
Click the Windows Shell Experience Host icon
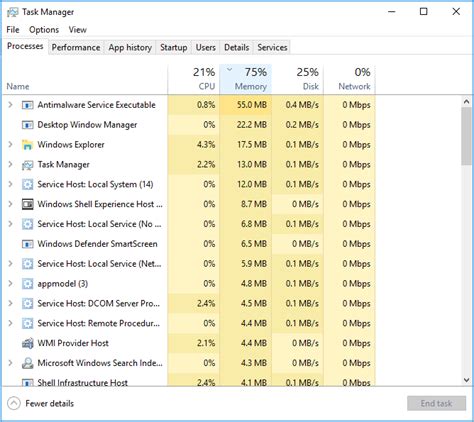(27, 204)
